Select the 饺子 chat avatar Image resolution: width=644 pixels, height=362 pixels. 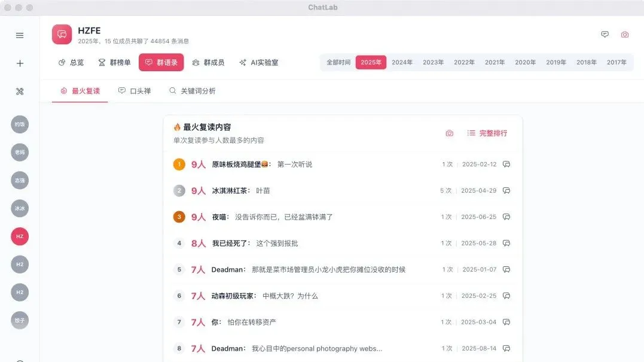tap(20, 320)
